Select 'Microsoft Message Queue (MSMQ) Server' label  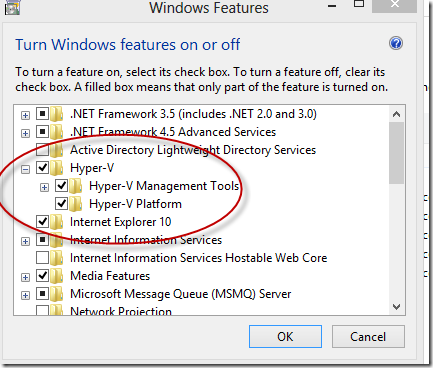(181, 294)
